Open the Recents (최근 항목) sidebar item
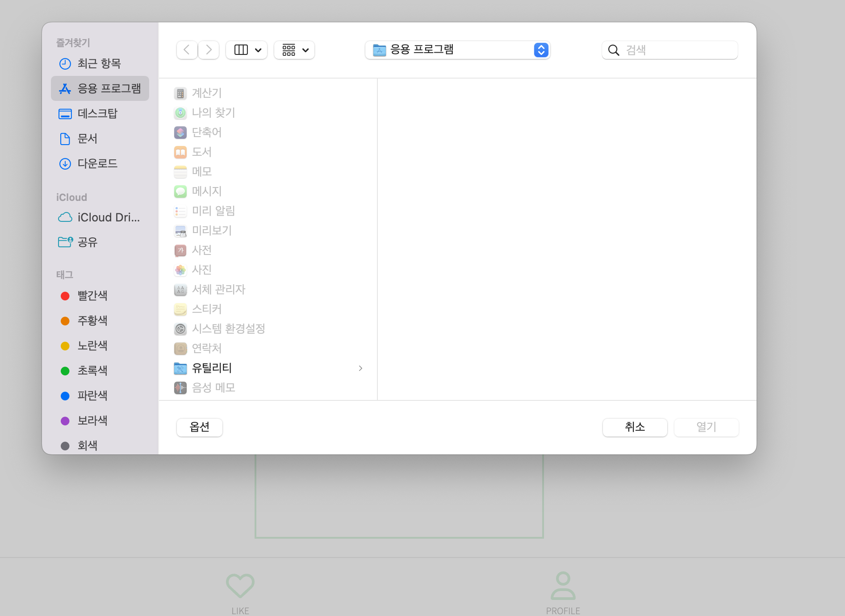Screen dimensions: 845x616 point(100,63)
